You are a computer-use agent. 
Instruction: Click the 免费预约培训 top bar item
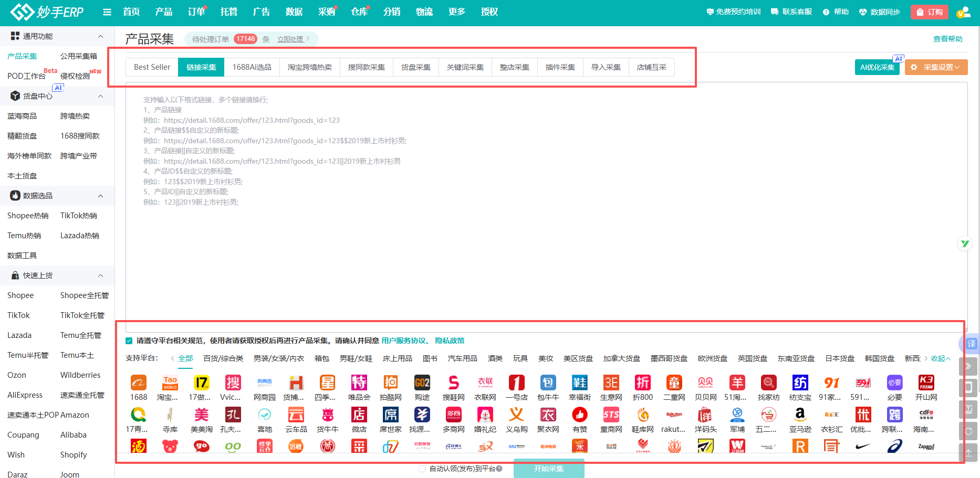[734, 12]
